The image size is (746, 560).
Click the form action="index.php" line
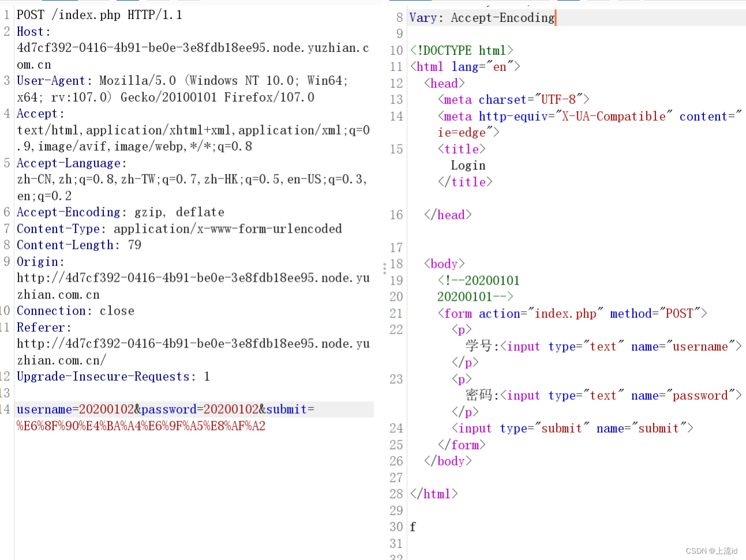point(572,313)
